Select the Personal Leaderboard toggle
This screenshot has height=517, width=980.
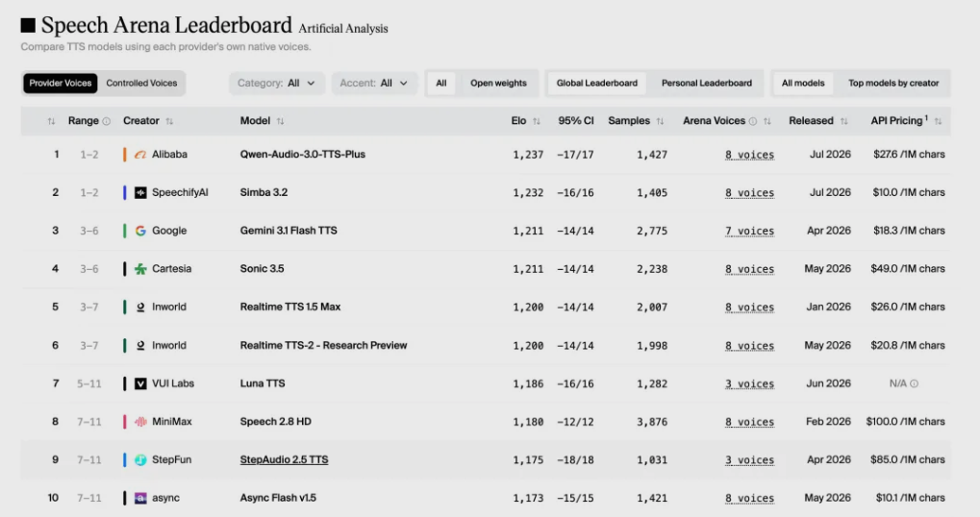(706, 83)
